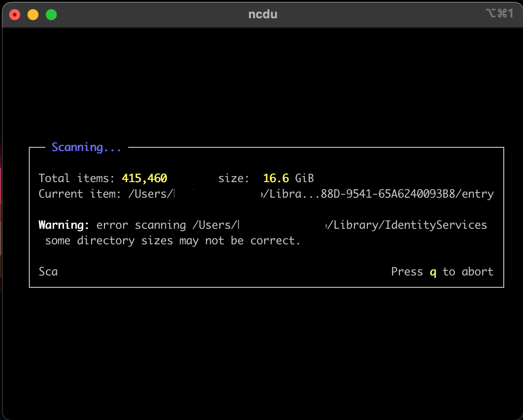Click the yellow q abort key hint

point(432,271)
